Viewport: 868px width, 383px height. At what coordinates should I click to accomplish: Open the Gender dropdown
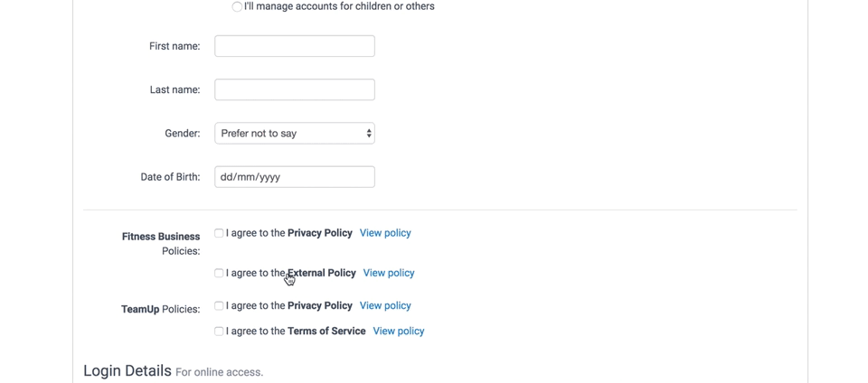coord(294,134)
